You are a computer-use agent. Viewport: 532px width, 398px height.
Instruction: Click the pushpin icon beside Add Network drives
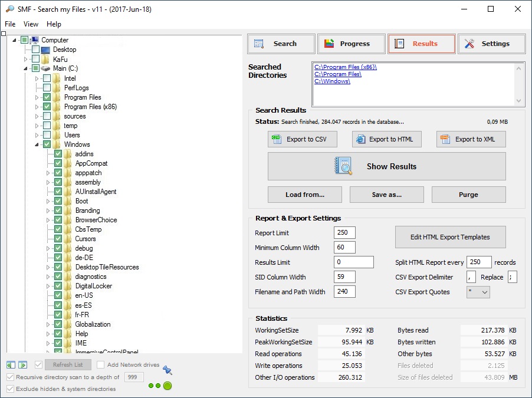coord(167,370)
